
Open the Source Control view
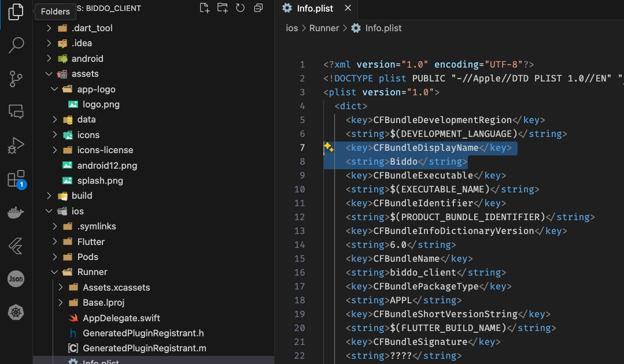coord(16,79)
